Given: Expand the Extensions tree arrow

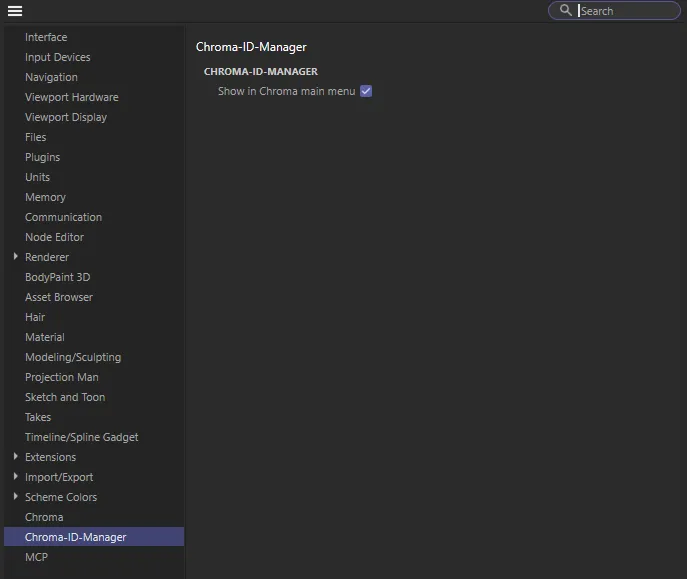Looking at the screenshot, I should point(16,456).
